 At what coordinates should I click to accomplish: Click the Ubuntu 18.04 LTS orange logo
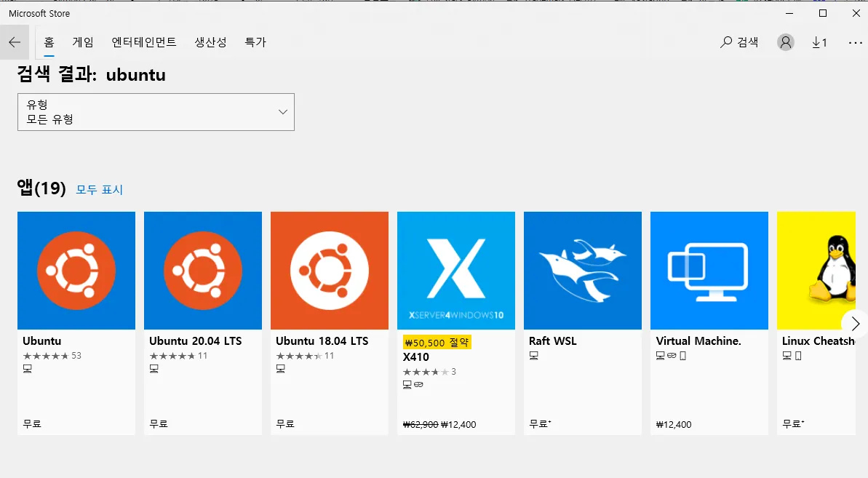click(x=330, y=271)
